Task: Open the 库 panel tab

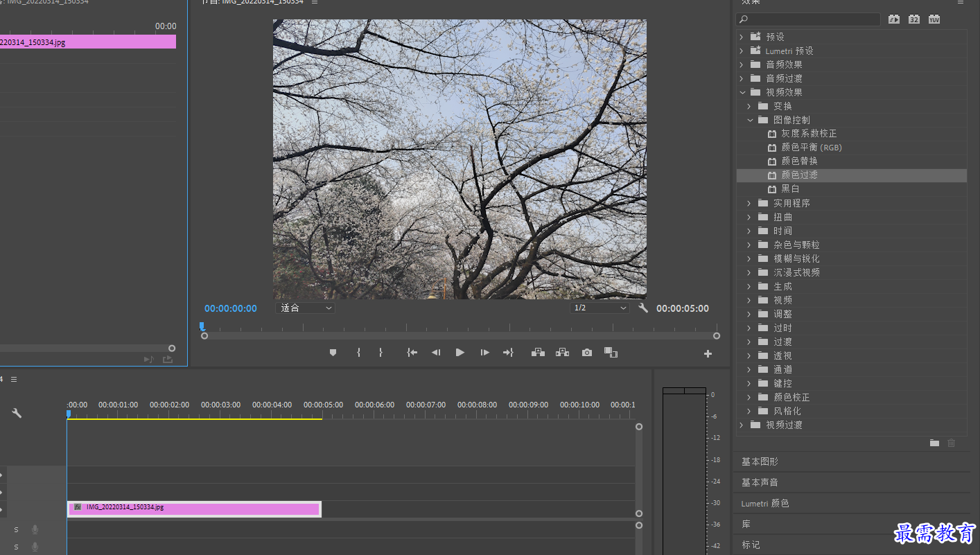Action: pyautogui.click(x=746, y=525)
